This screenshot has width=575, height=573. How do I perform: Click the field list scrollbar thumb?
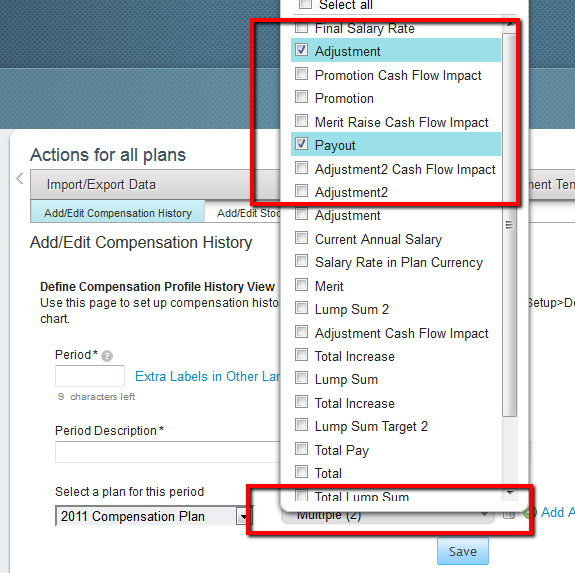tap(509, 224)
